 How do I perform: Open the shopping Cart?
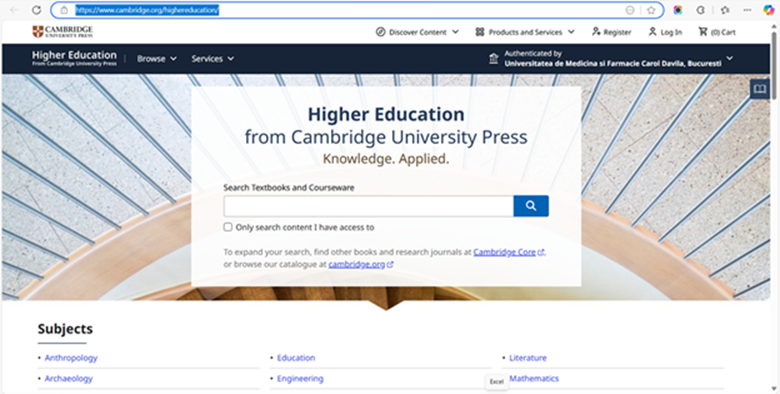pos(717,32)
